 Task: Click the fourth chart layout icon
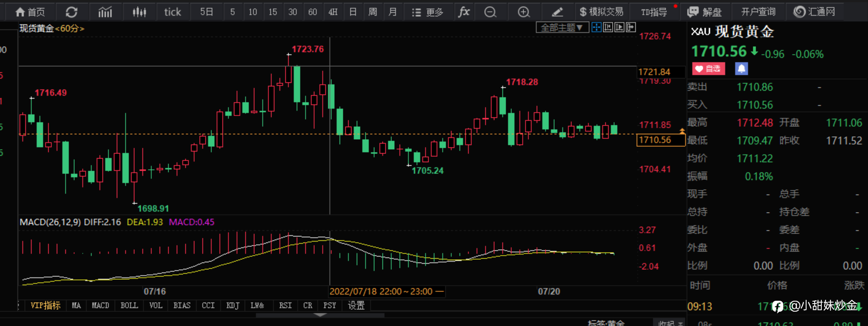pyautogui.click(x=630, y=27)
